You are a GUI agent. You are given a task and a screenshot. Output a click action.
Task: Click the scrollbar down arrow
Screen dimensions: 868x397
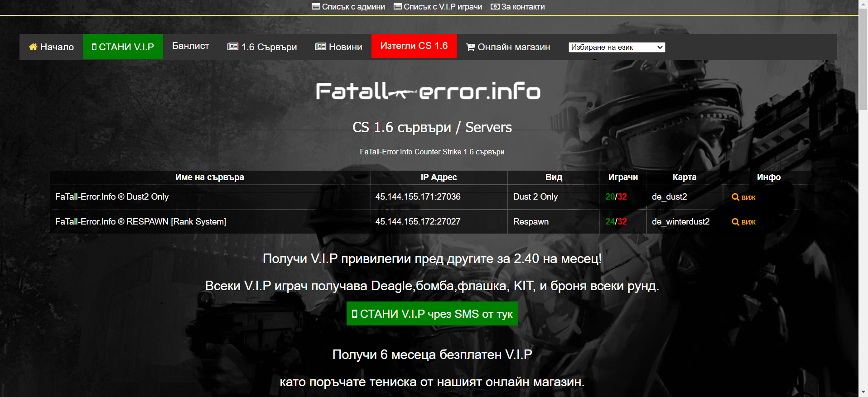pyautogui.click(x=863, y=392)
